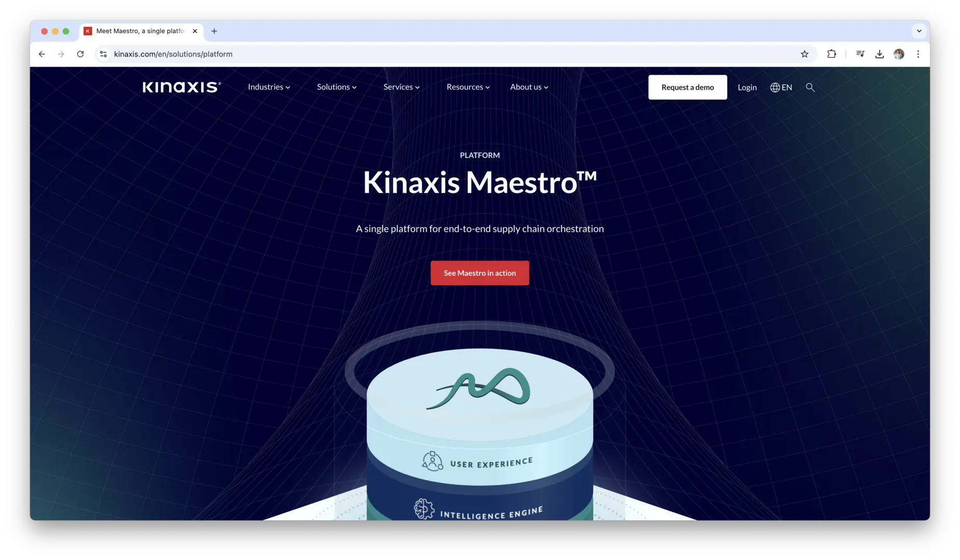The width and height of the screenshot is (960, 560).
Task: Click the supply chain orchestration subtitle
Action: [x=480, y=229]
